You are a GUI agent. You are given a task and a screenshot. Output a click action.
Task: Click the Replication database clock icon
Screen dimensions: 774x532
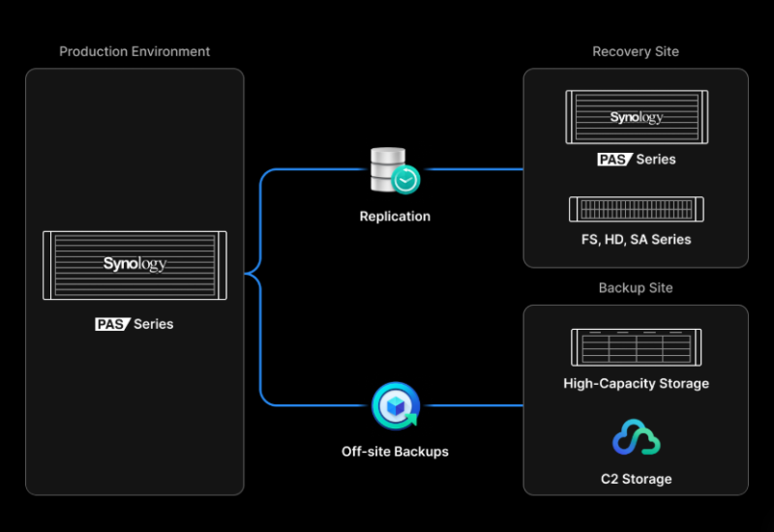[x=395, y=170]
